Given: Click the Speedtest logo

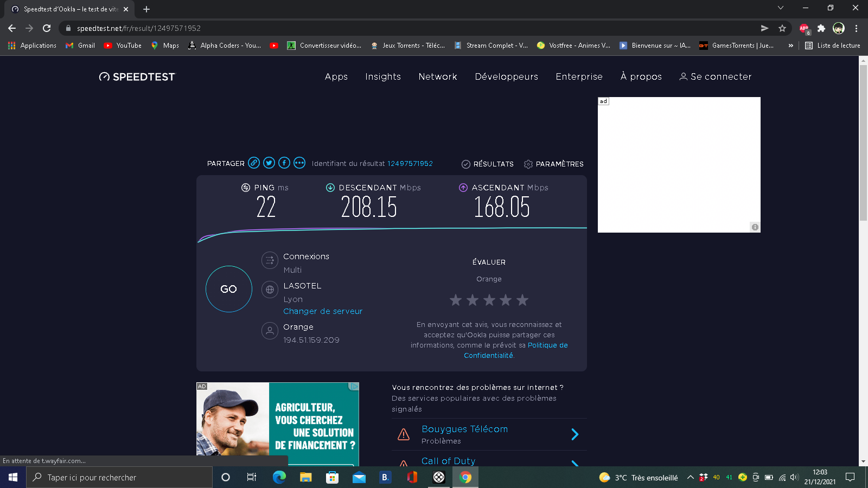Looking at the screenshot, I should pos(137,77).
